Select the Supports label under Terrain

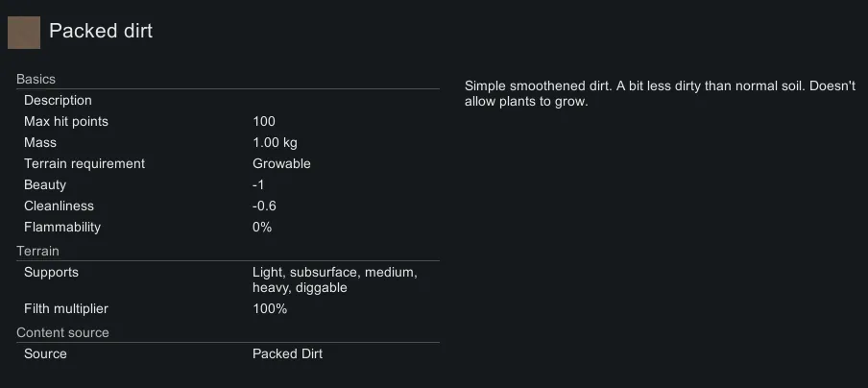[51, 272]
